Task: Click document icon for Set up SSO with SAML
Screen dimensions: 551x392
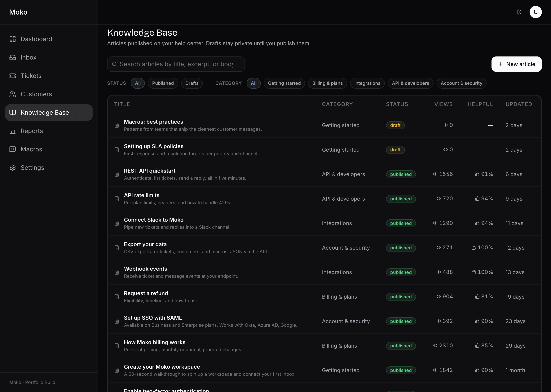Action: click(x=117, y=321)
